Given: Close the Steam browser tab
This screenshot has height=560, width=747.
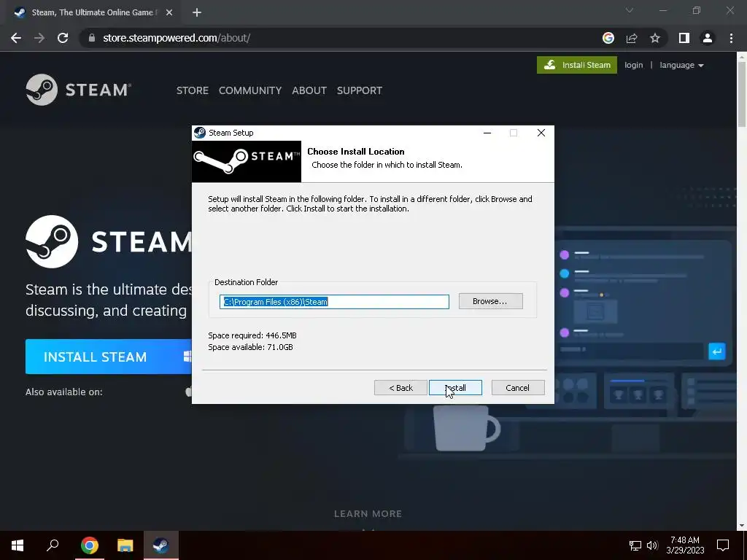Looking at the screenshot, I should pos(169,13).
